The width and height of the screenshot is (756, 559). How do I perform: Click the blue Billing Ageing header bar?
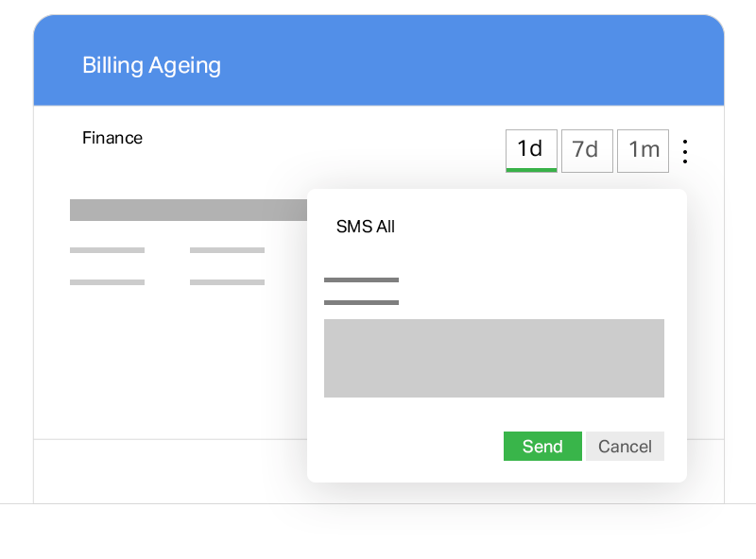tap(379, 60)
